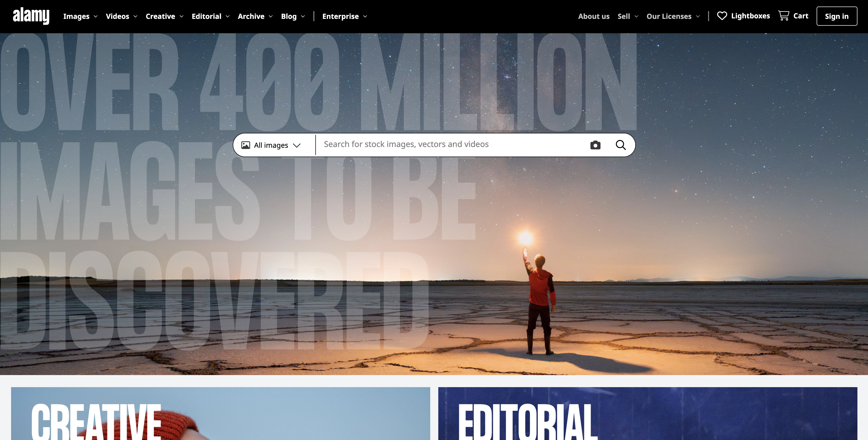
Task: Click the camera search-by-image icon
Action: point(595,145)
